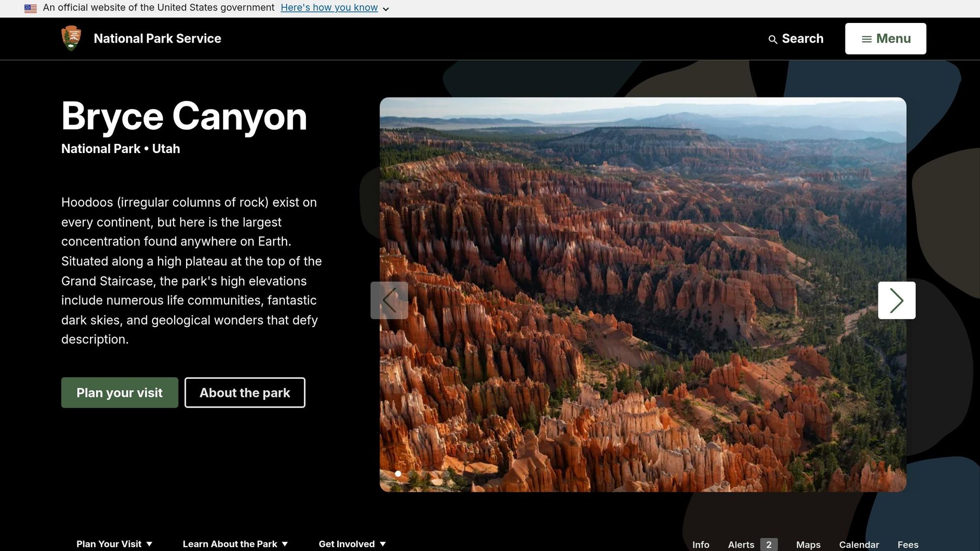Show next carousel photo with right arrow
This screenshot has width=980, height=551.
pos(897,300)
